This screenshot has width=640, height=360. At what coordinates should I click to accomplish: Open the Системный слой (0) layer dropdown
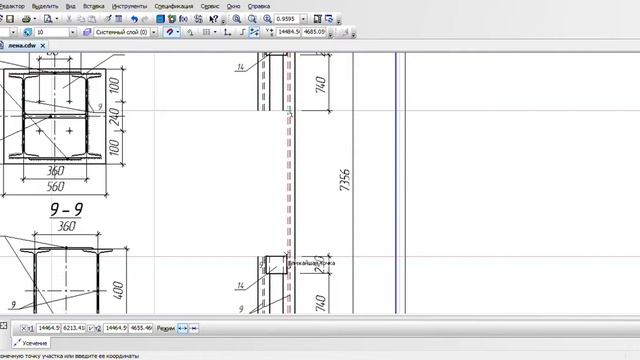(x=154, y=32)
